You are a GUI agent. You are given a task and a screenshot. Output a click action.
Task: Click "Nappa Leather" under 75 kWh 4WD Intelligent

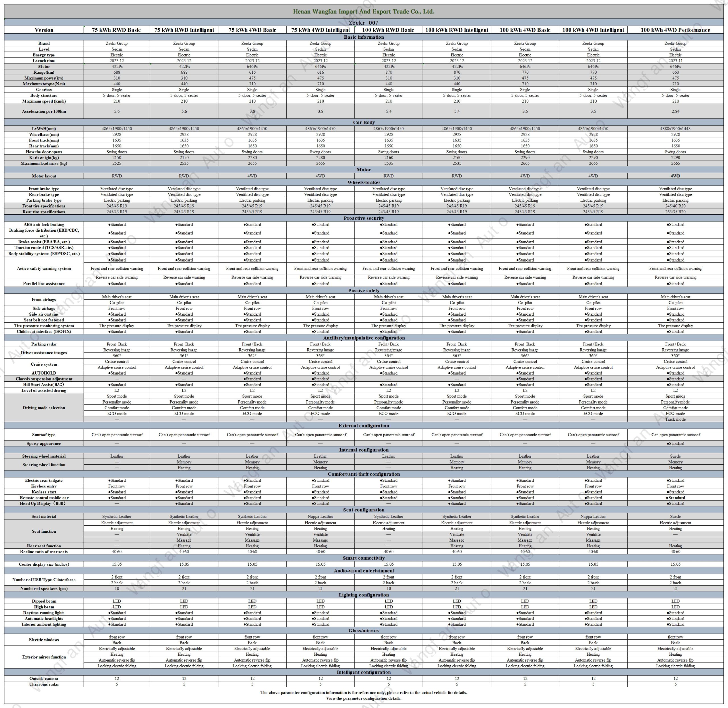tap(320, 516)
